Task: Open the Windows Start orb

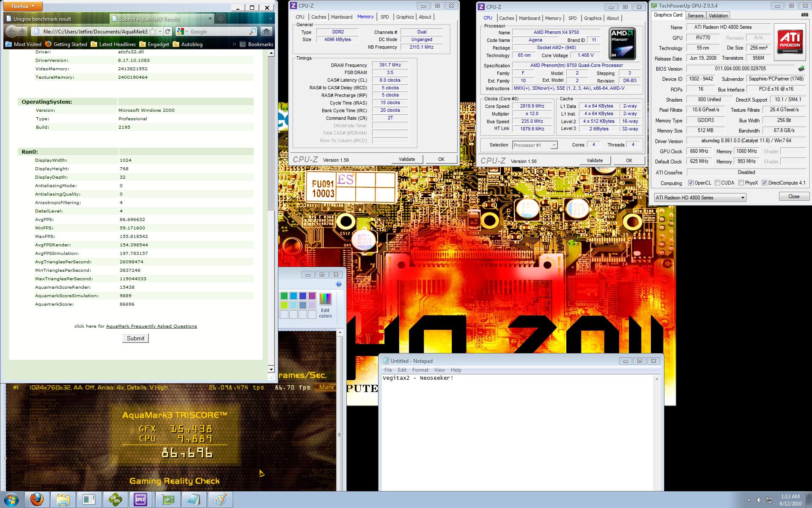Action: 11,500
